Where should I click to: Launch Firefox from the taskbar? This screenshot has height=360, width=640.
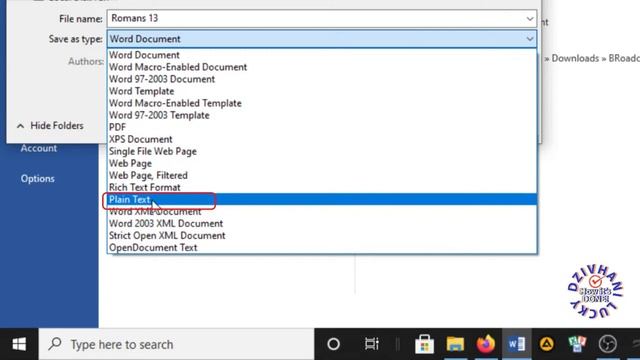[x=486, y=344]
